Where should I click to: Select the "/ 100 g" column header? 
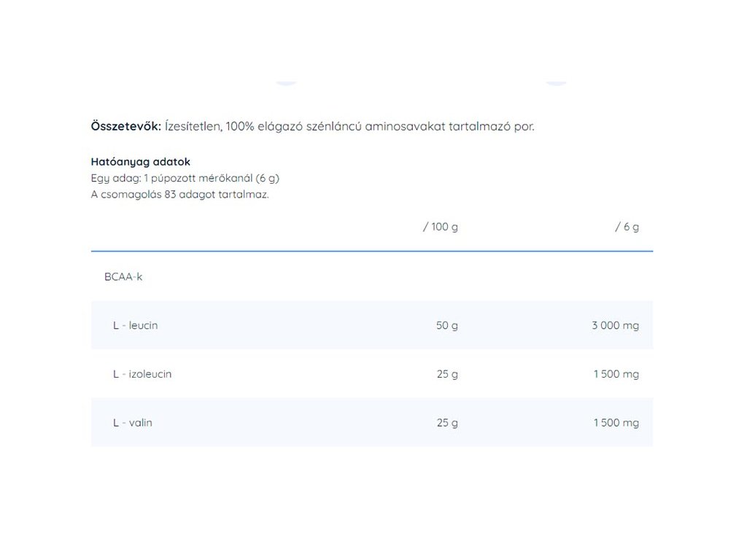coord(441,227)
